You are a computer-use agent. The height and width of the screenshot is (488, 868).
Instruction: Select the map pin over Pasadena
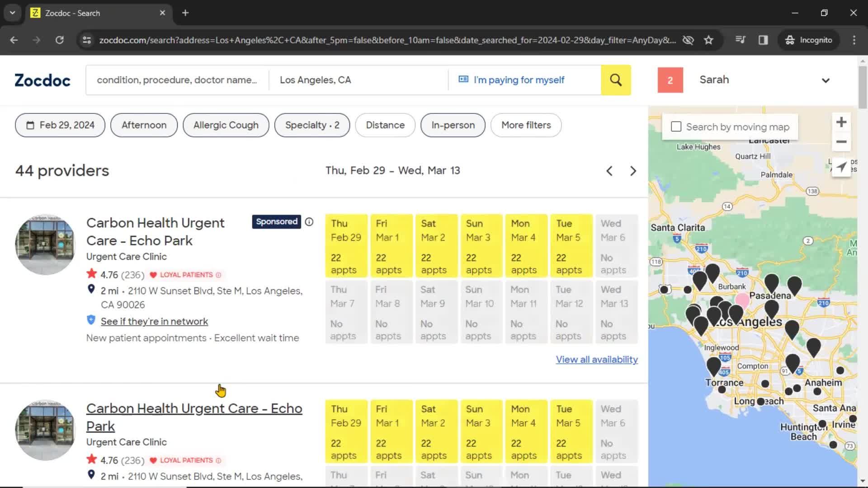772,283
